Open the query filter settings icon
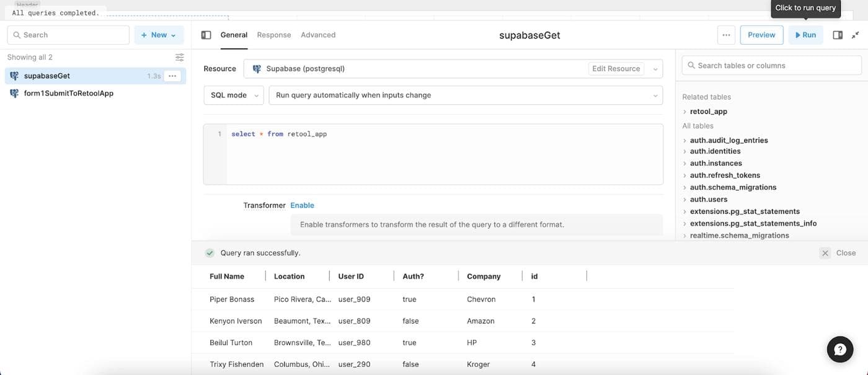Screen dimensions: 868x375 tap(180, 58)
